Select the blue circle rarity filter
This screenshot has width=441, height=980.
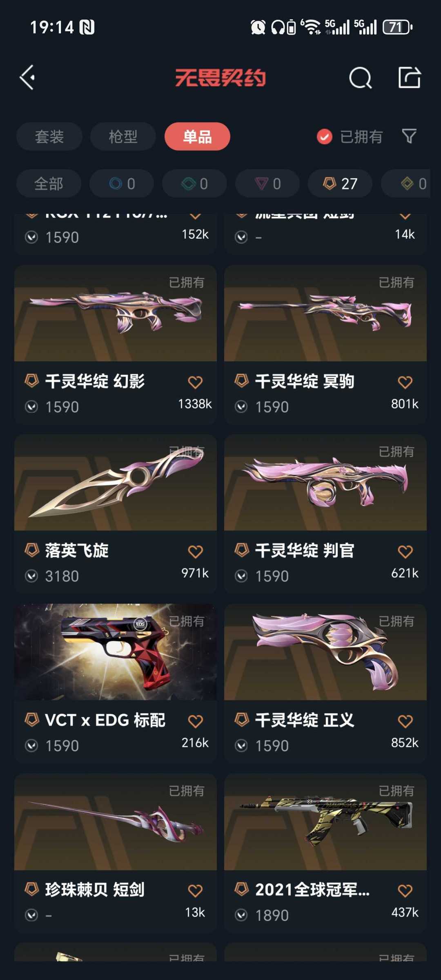click(122, 183)
